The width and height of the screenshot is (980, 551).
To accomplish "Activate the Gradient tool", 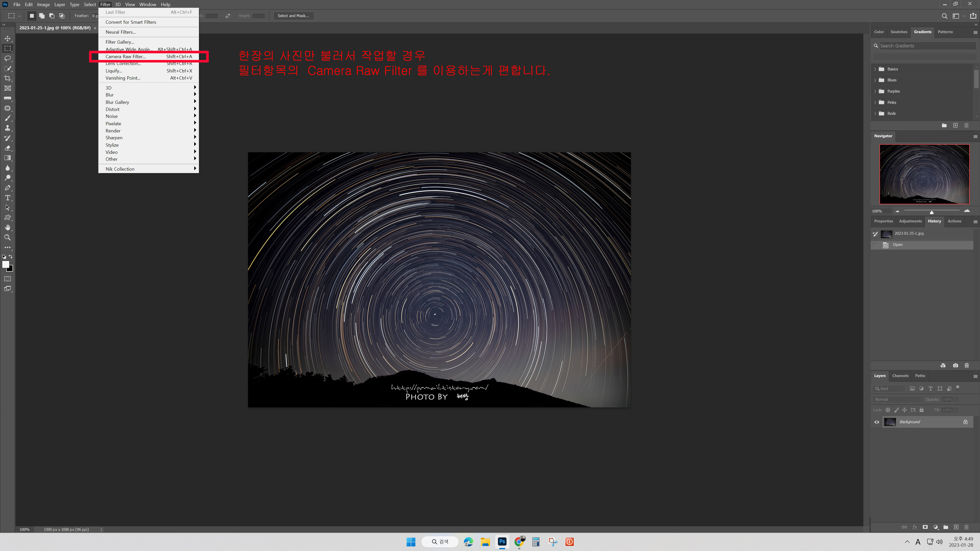I will coord(8,158).
